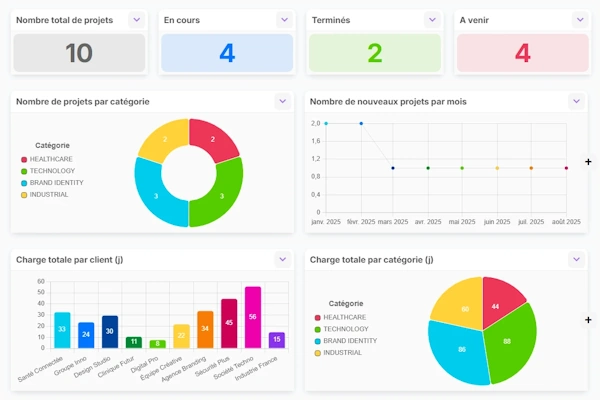Toggle HEALTHCARE legend in the donut chart
Image resolution: width=600 pixels, height=400 pixels.
tap(47, 159)
